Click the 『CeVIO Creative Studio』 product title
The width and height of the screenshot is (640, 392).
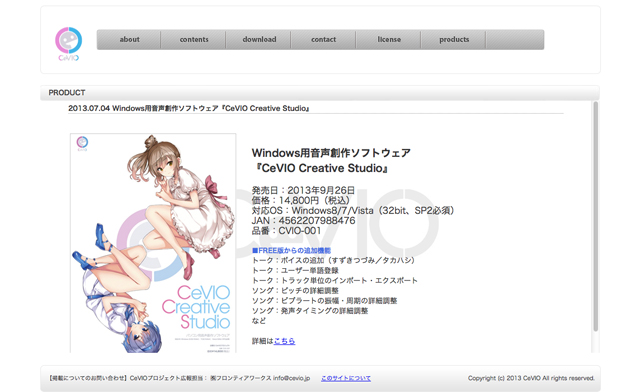tap(320, 168)
